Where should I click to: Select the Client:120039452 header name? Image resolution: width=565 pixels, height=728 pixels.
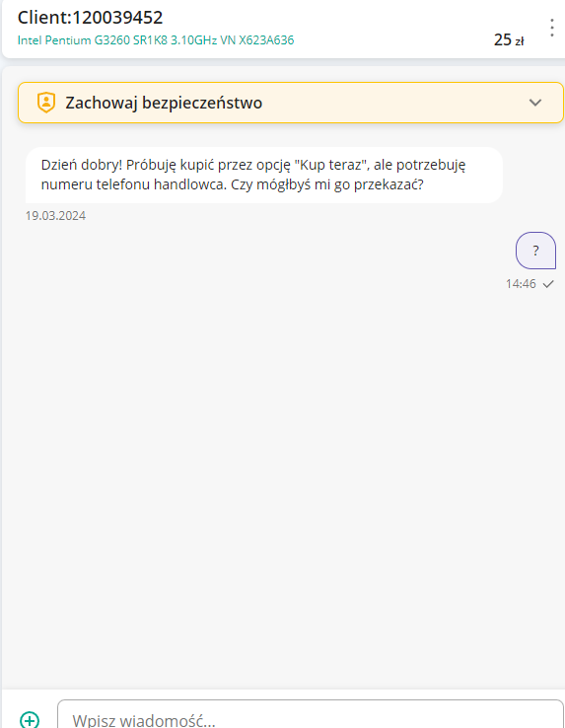pyautogui.click(x=90, y=18)
